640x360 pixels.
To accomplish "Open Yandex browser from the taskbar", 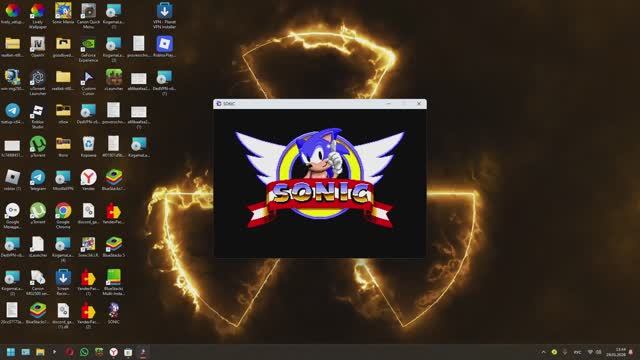I will point(113,352).
